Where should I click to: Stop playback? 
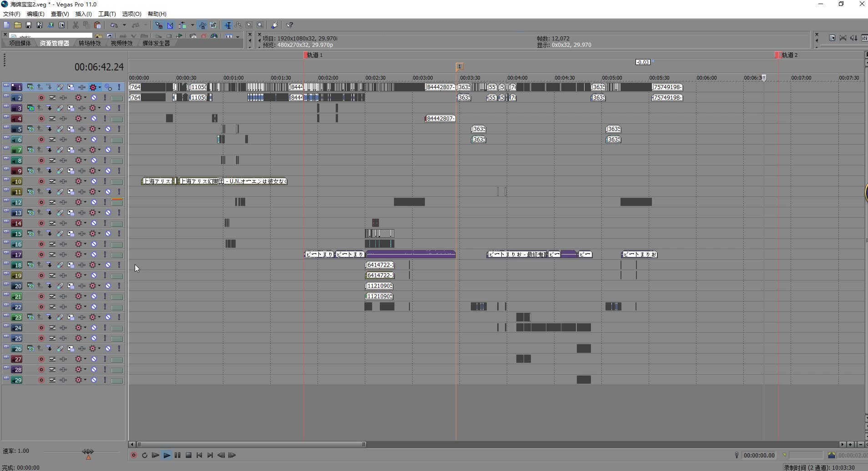[x=188, y=455]
